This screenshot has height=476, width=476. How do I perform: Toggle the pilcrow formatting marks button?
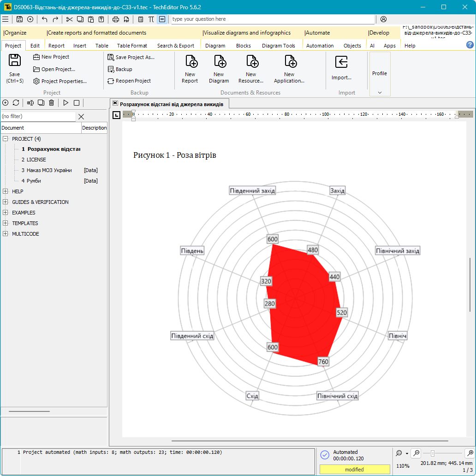(x=151, y=19)
